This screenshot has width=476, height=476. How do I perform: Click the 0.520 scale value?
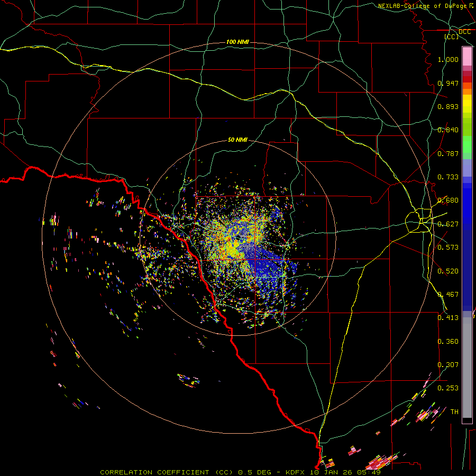[x=448, y=271]
